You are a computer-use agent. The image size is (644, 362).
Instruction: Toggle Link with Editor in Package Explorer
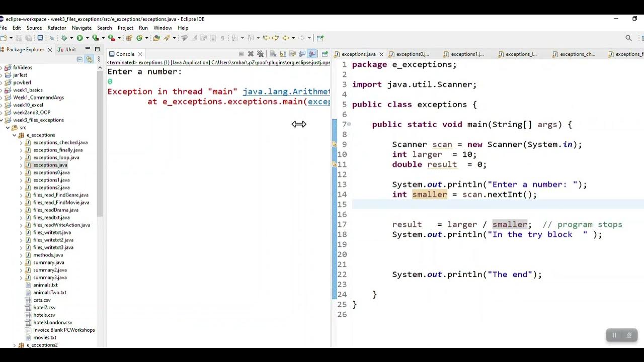89,59
